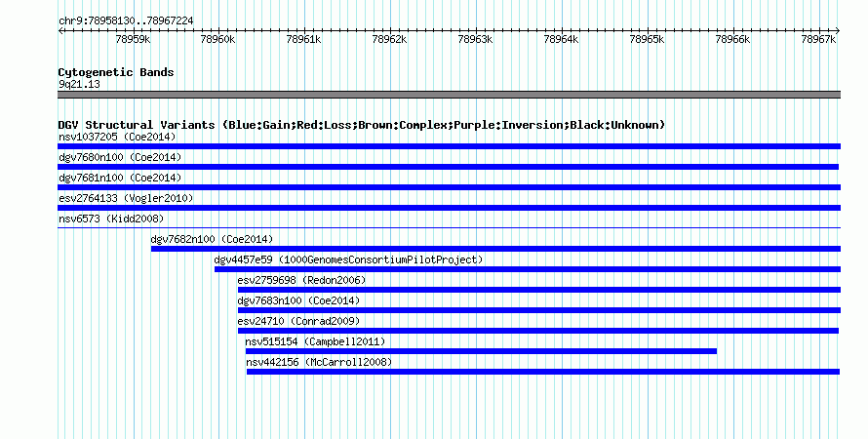Click the shorter blue bar under nsv515154
The image size is (868, 439).
tap(481, 351)
